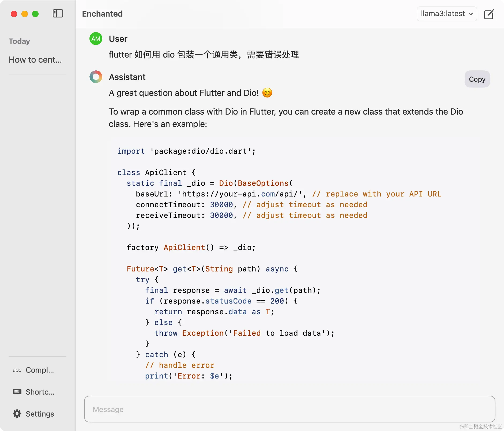Click the baseUrl 'https://your-api.com/api/' line
504x431 pixels.
click(288, 194)
